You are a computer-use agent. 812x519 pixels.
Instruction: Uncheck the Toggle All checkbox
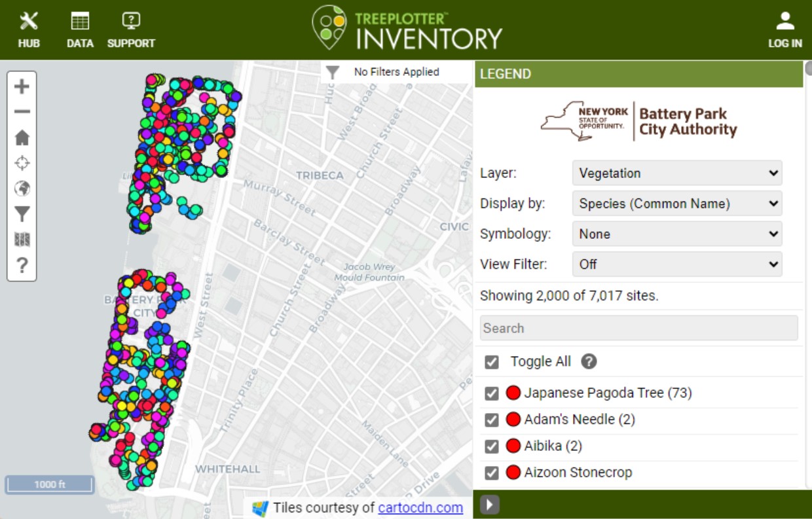(x=492, y=362)
